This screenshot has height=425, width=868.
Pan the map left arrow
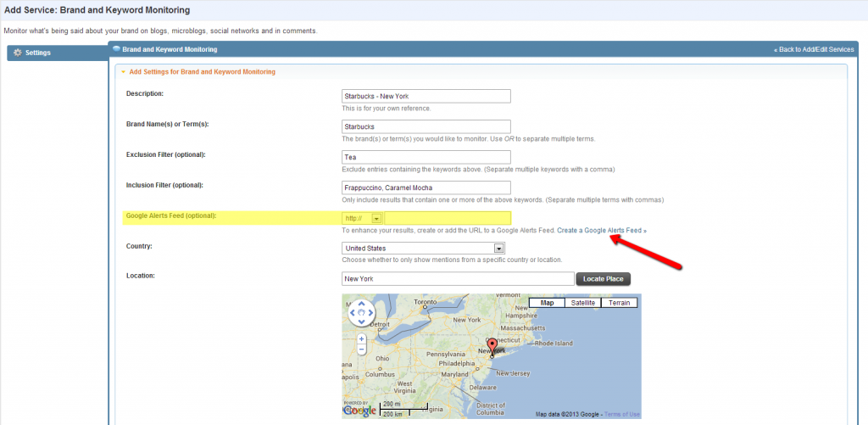tap(353, 313)
